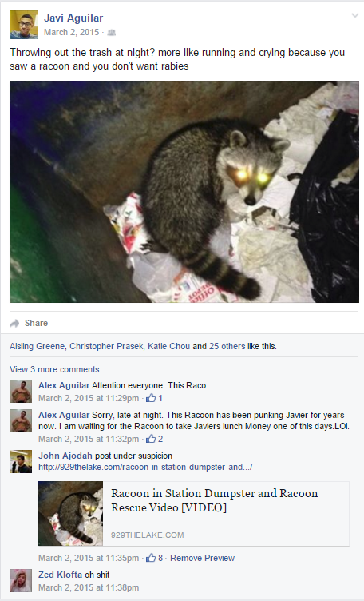Click John Ajodah's avatar picture
The image size is (364, 601).
click(x=21, y=461)
